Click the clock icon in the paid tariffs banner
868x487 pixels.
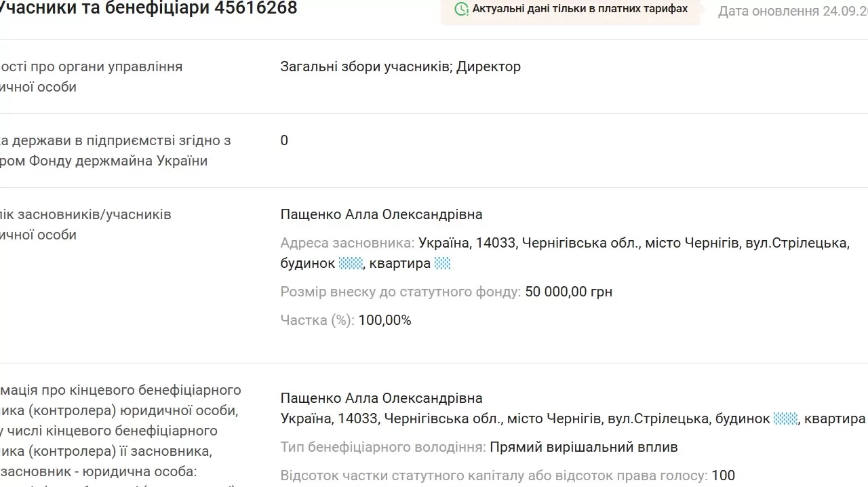pyautogui.click(x=462, y=9)
